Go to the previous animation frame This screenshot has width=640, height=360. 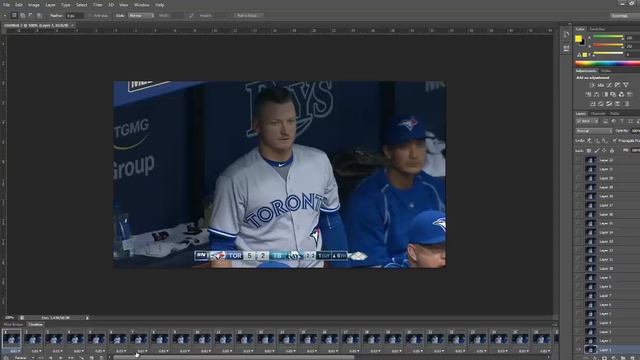[x=51, y=358]
